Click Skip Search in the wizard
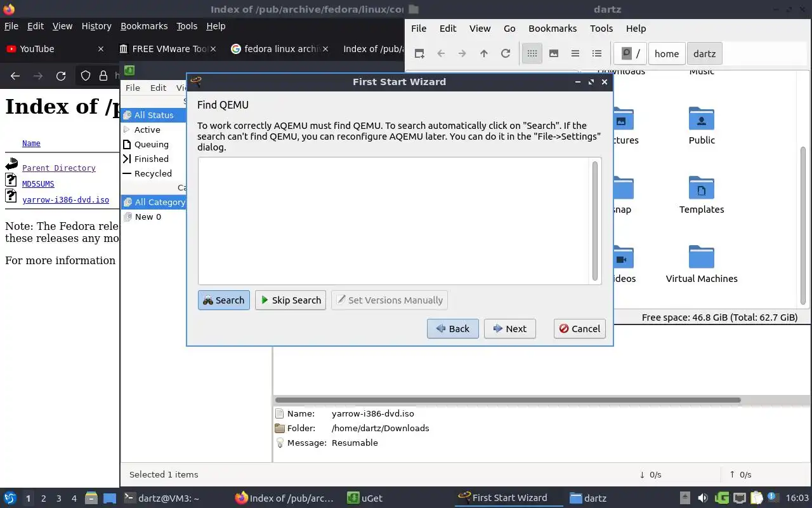 291,300
